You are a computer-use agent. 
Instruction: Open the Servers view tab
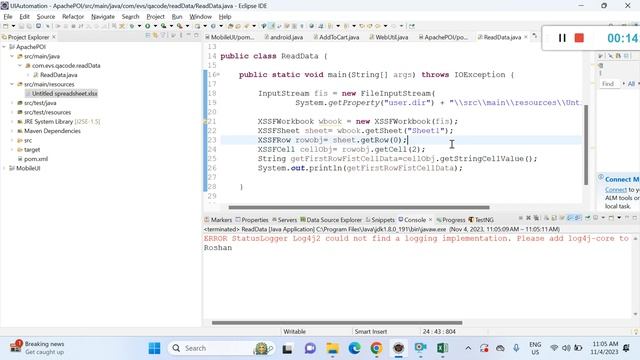[284, 220]
